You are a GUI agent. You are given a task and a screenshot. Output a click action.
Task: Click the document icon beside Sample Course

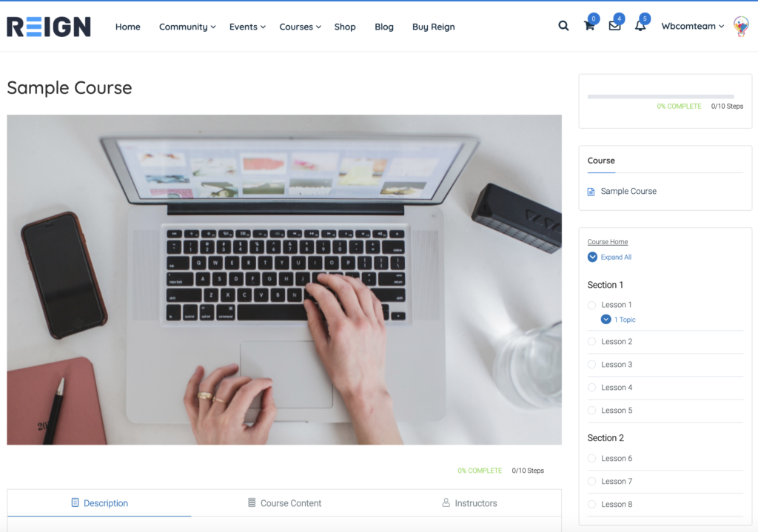(591, 192)
